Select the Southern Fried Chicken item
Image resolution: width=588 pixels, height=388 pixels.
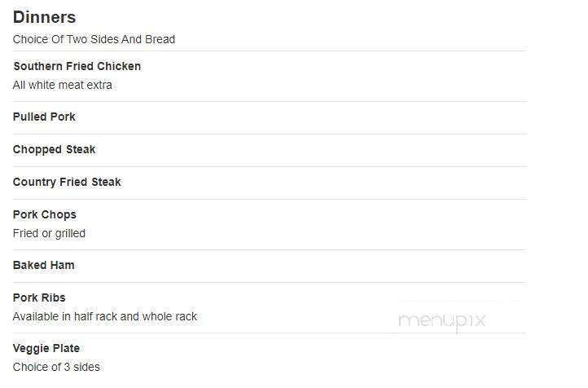pyautogui.click(x=77, y=66)
